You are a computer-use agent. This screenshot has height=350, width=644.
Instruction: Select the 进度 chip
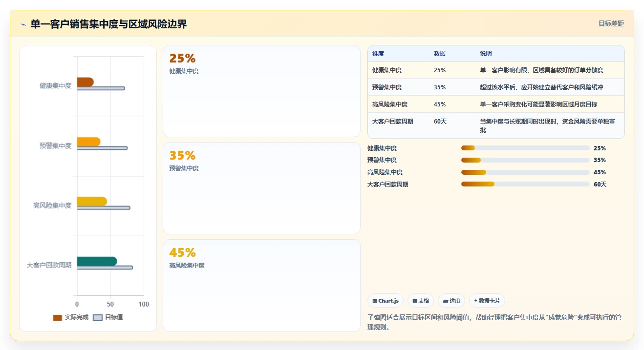pos(451,301)
